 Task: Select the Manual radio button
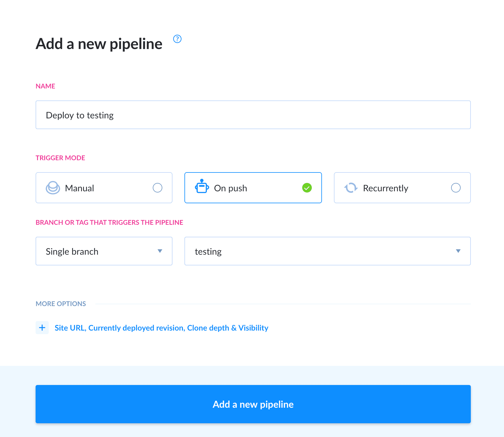tap(158, 188)
